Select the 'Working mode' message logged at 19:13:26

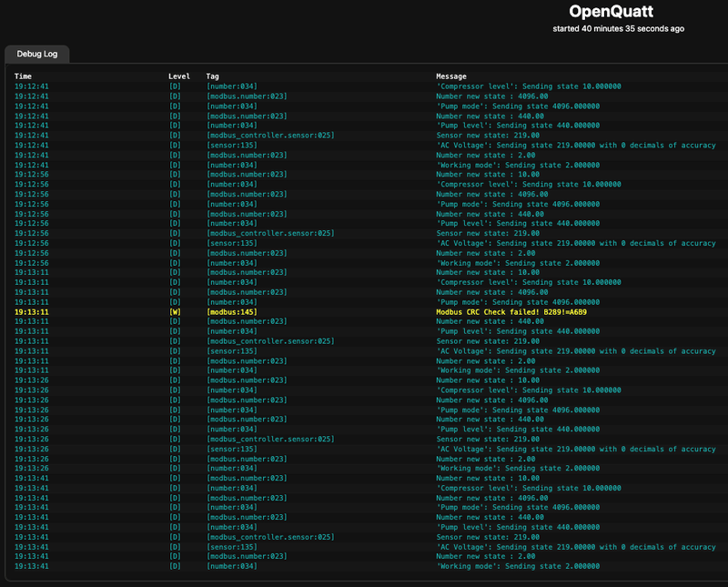coord(518,469)
